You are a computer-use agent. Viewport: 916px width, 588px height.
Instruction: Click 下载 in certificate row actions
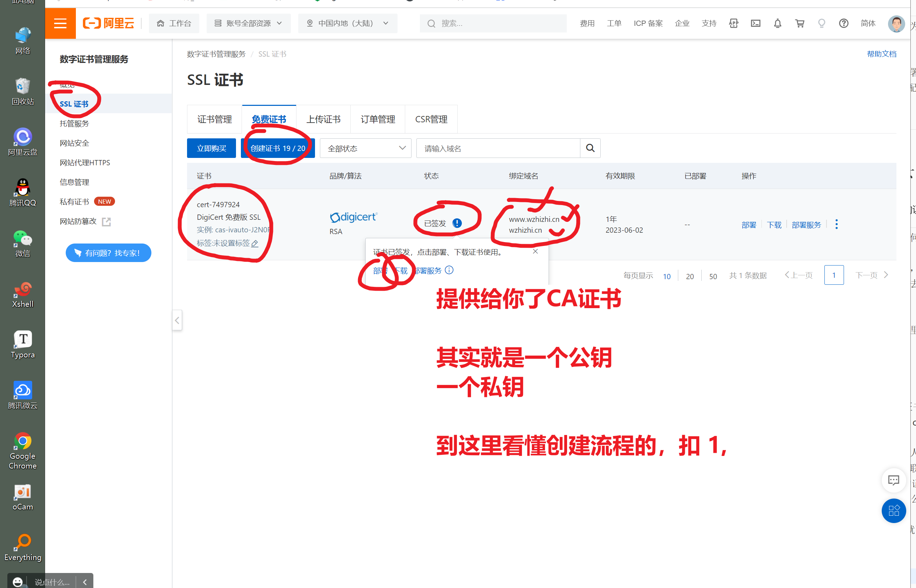click(x=774, y=225)
